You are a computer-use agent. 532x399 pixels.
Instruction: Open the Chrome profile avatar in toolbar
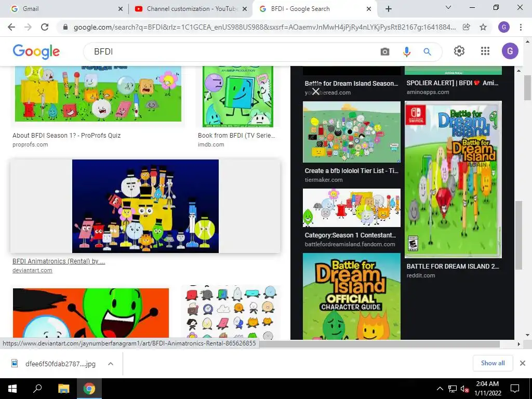click(x=504, y=27)
